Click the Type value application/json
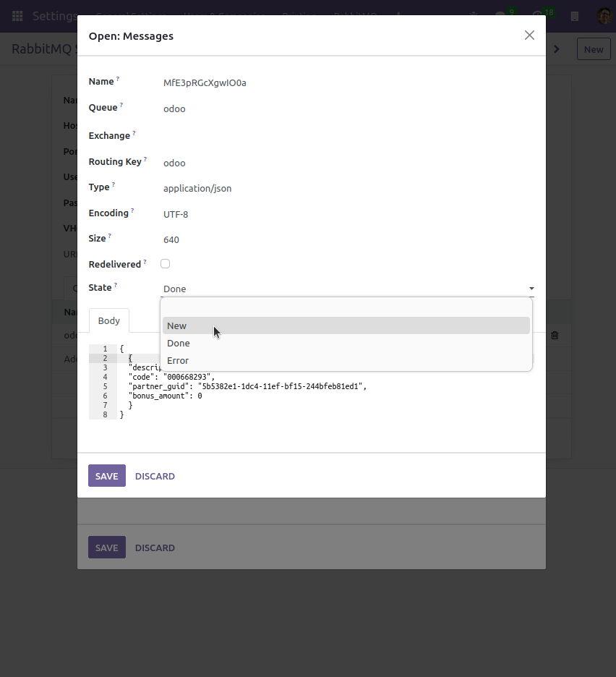 click(197, 189)
